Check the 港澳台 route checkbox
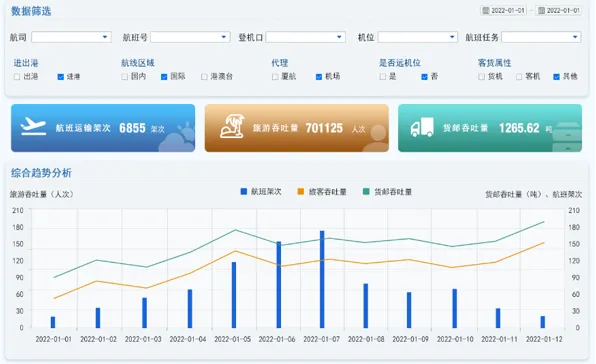This screenshot has width=596, height=364. (204, 77)
